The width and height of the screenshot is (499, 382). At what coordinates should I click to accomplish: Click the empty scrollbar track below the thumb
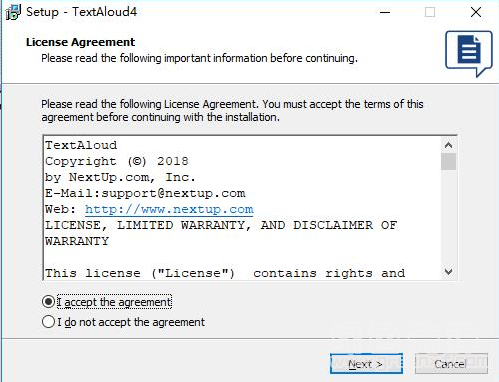pos(448,217)
